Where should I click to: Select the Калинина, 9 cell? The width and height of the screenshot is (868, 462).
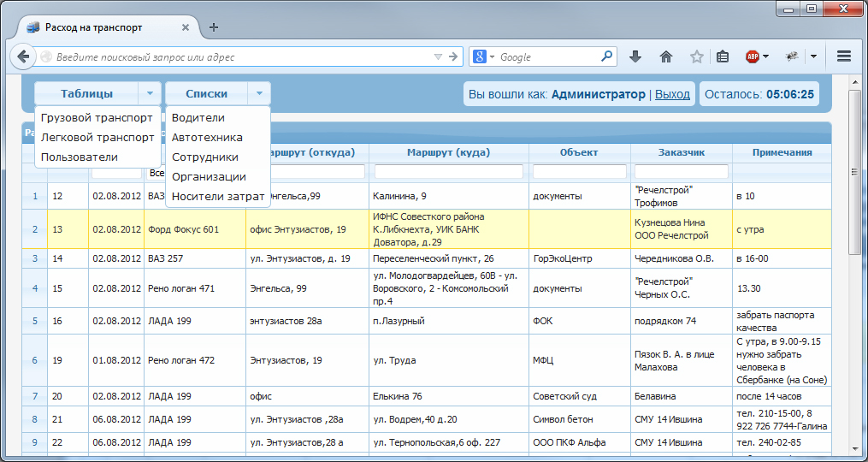click(x=449, y=196)
